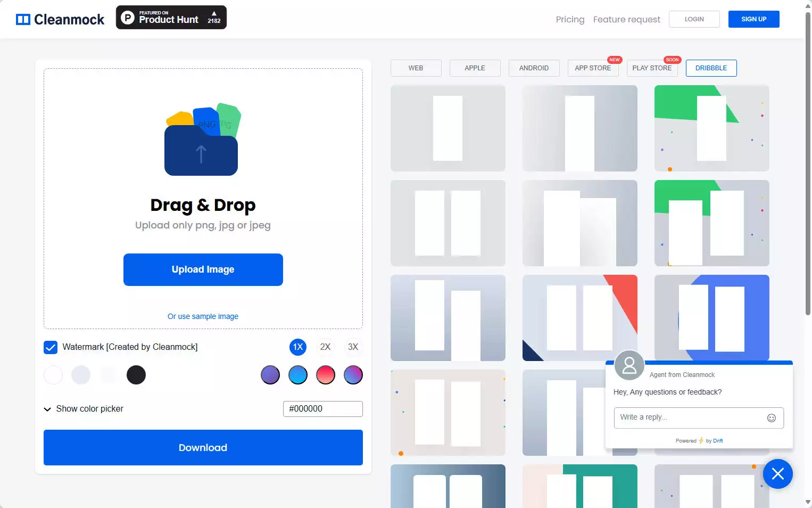Viewport: 812px width, 508px height.
Task: Toggle the Watermark checkbox
Action: tap(51, 347)
